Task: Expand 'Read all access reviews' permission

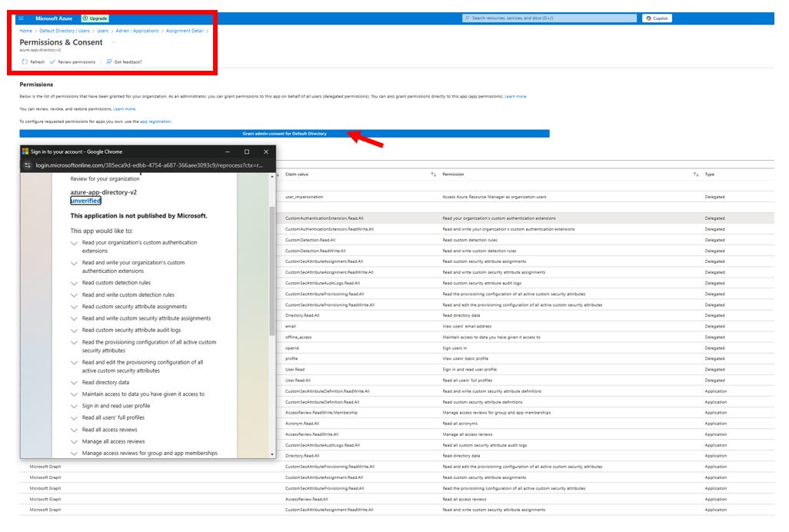Action: click(x=74, y=430)
